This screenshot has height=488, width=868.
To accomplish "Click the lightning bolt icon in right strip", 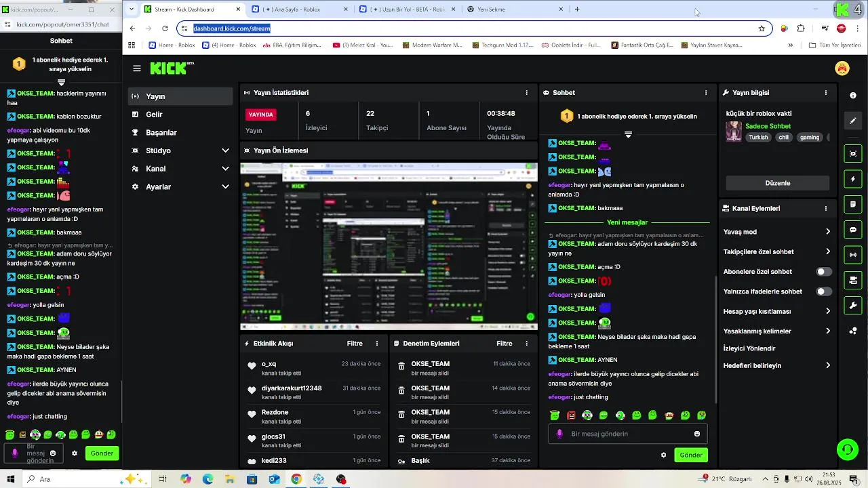I will click(853, 179).
